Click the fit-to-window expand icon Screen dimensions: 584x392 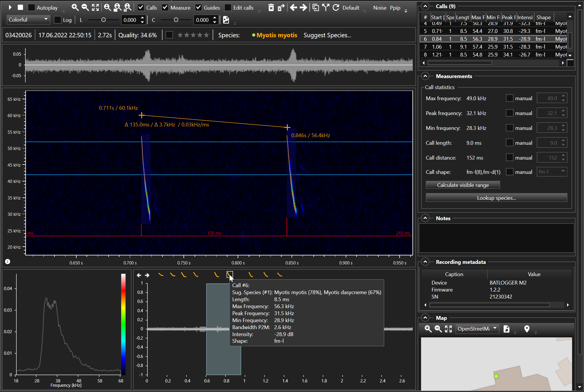point(95,8)
